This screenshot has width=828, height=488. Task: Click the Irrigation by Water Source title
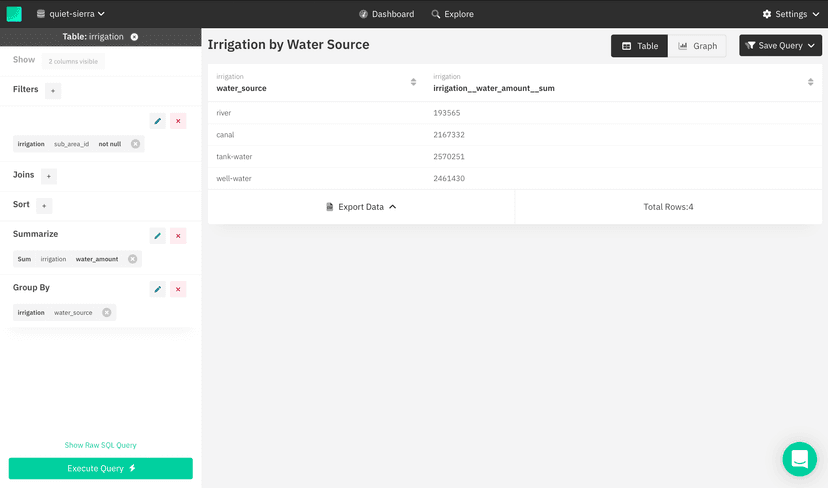[288, 45]
